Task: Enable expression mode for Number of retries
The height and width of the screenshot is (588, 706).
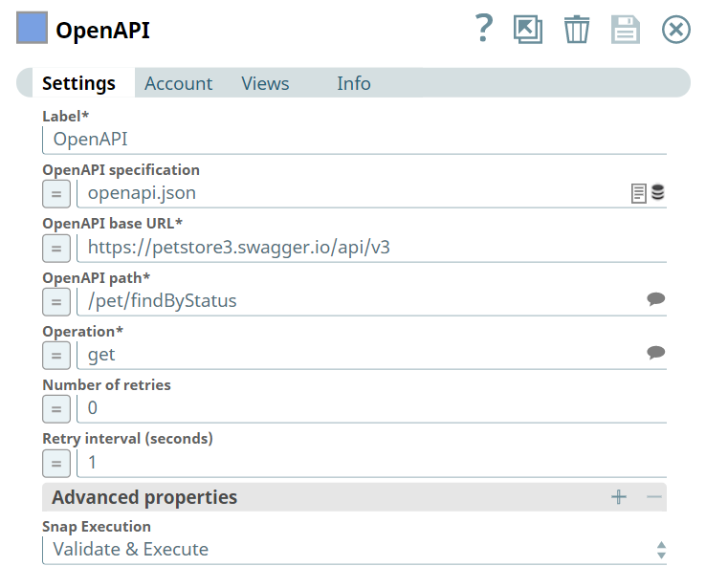Action: tap(56, 409)
